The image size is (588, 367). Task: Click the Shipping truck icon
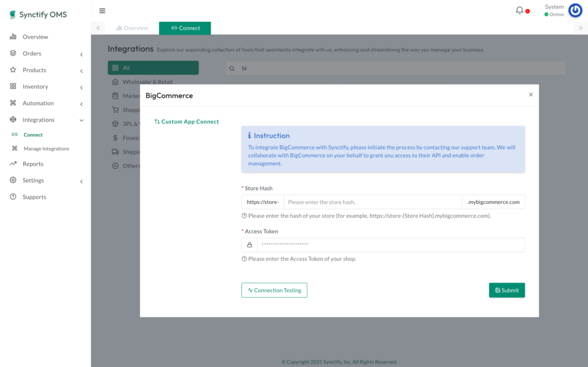click(115, 152)
